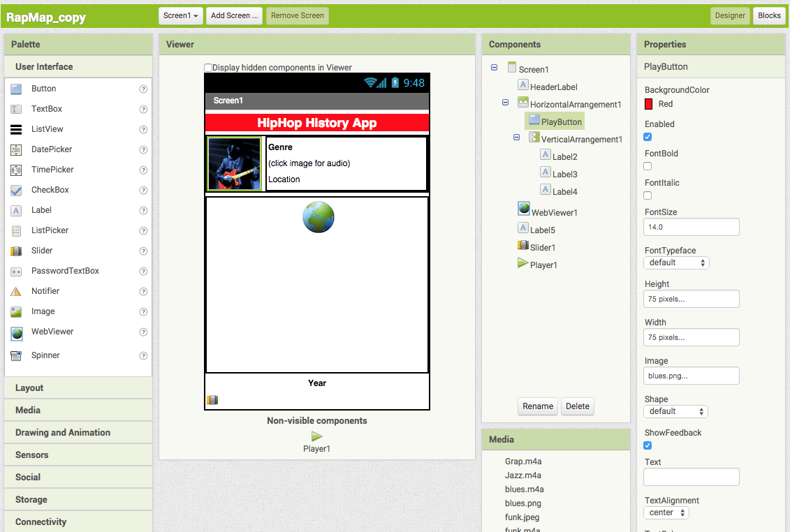Select Slider1 icon in Components tree
This screenshot has height=532, width=790.
pos(523,245)
